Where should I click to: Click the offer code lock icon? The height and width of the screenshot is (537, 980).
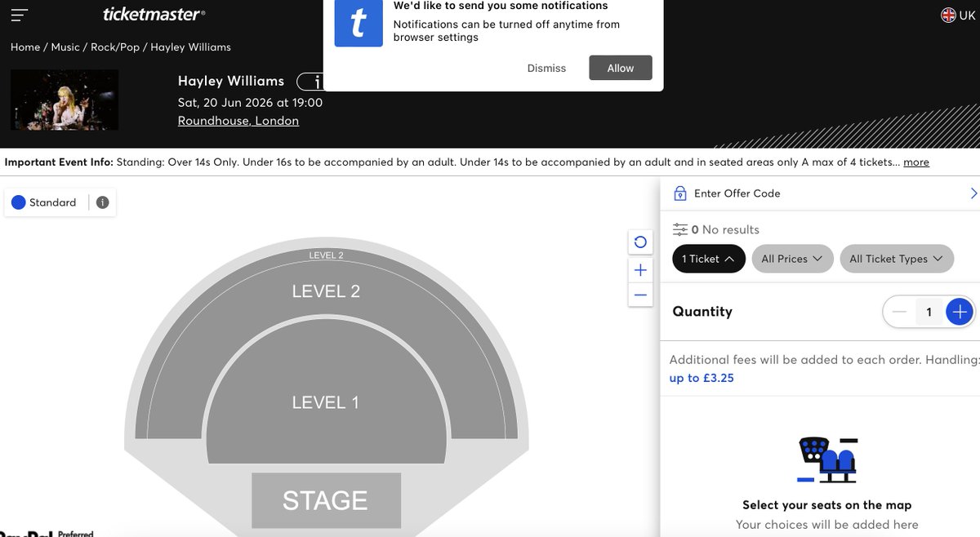pos(679,193)
